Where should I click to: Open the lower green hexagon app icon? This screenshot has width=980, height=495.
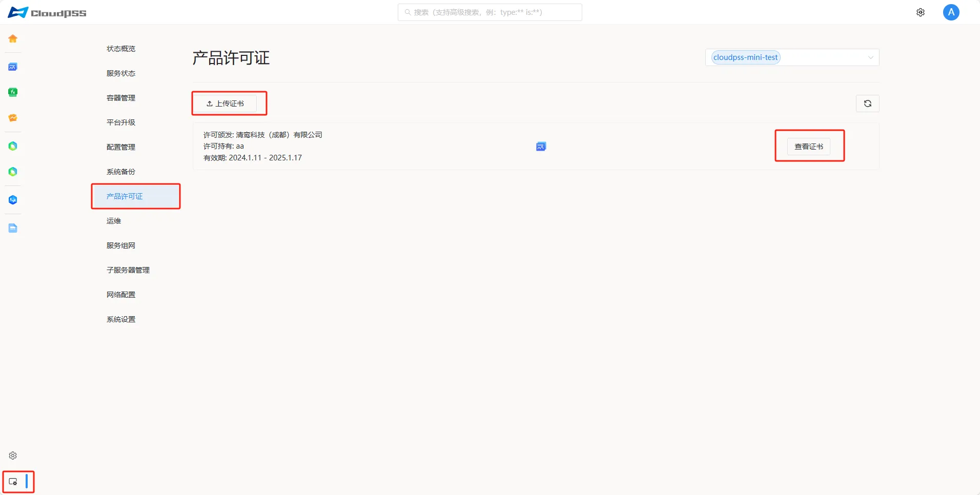click(13, 172)
